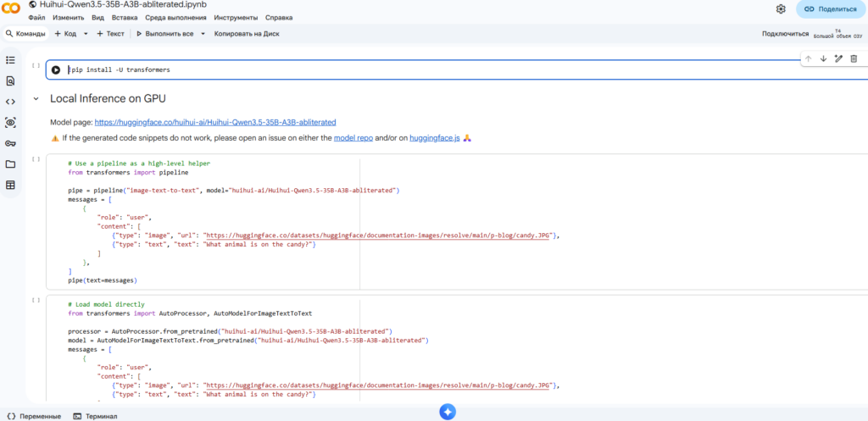Collapse the Local Inference on GPU section
This screenshot has width=868, height=421.
point(36,99)
